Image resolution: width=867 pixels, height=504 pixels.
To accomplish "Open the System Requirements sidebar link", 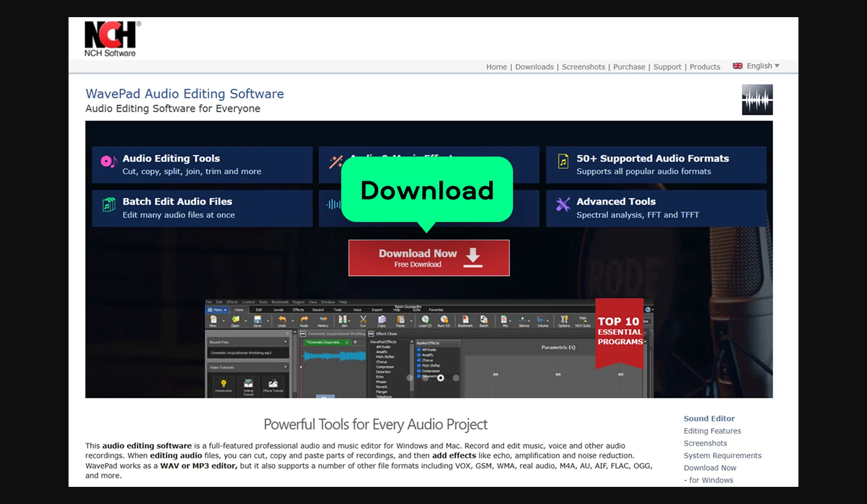I will 722,456.
